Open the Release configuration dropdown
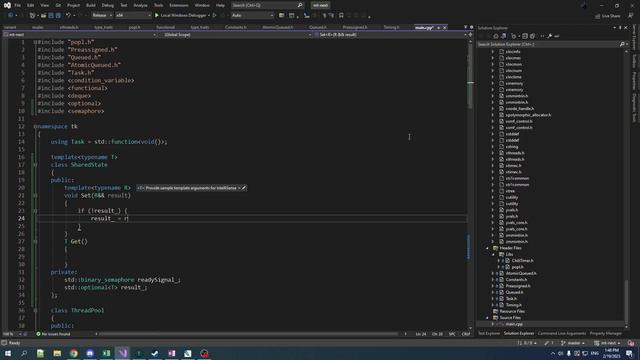 (x=102, y=16)
